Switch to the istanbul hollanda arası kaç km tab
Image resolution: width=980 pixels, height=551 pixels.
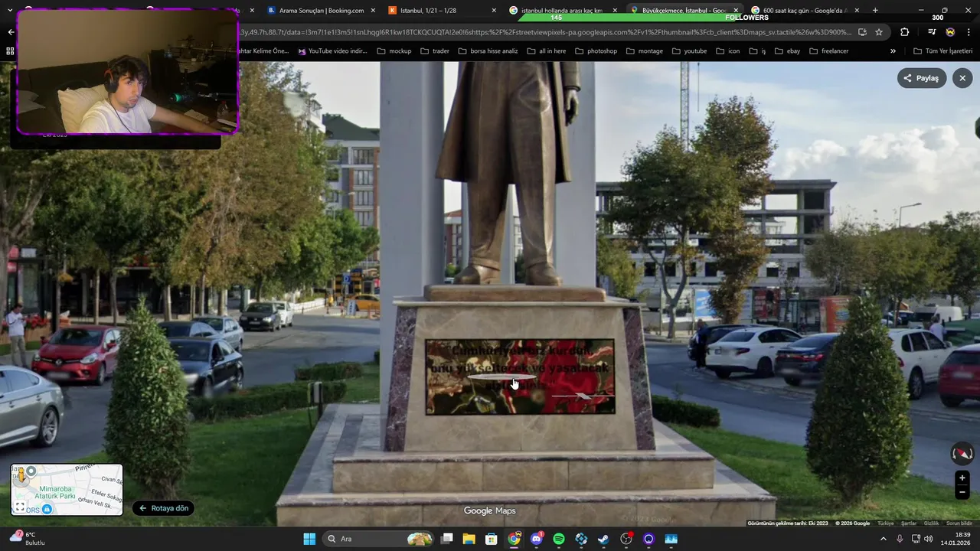click(561, 11)
